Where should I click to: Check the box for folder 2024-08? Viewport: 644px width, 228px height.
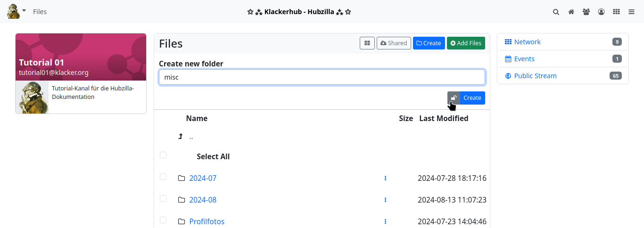point(163,198)
